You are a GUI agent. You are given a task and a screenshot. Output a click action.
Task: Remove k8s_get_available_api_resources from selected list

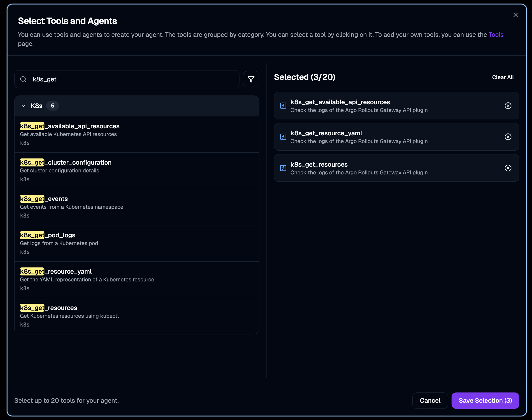tap(508, 106)
